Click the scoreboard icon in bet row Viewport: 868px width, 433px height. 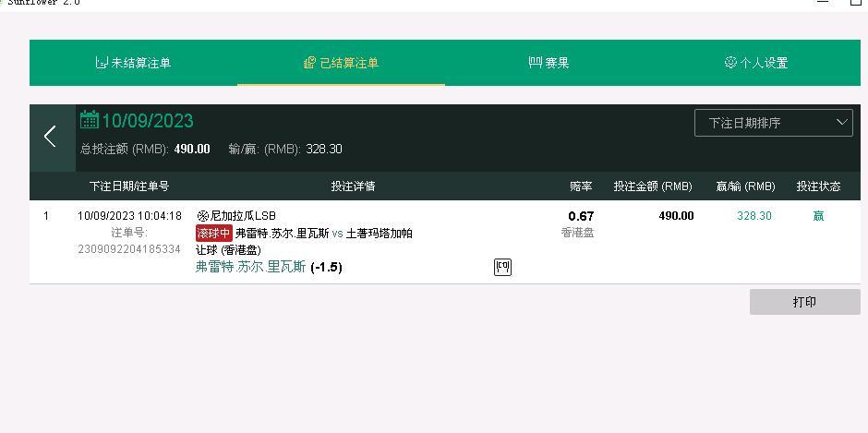tap(502, 268)
